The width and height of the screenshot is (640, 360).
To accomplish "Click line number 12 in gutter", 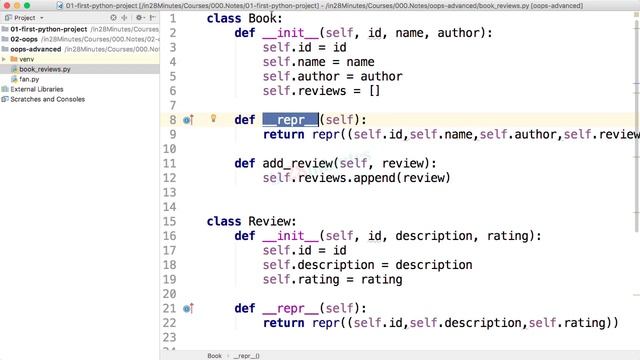I will pos(169,178).
